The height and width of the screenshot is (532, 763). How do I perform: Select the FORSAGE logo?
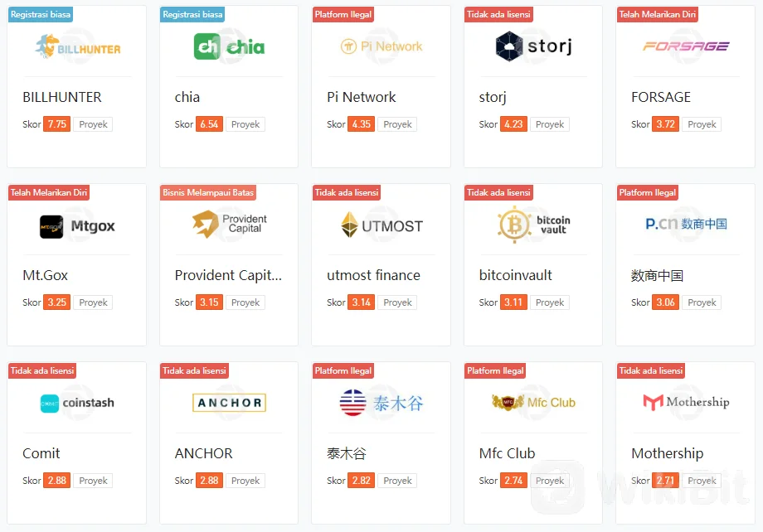click(x=685, y=47)
